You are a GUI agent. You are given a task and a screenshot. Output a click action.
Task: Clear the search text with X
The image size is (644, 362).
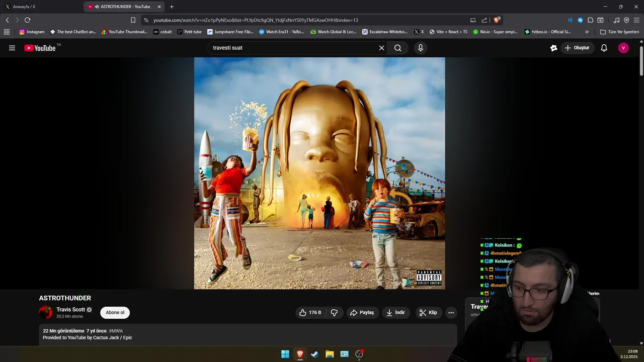pos(381,48)
